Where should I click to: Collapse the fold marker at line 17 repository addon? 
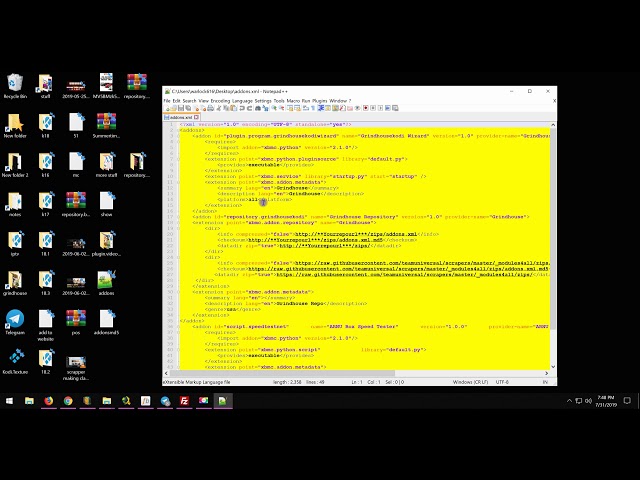[178, 217]
